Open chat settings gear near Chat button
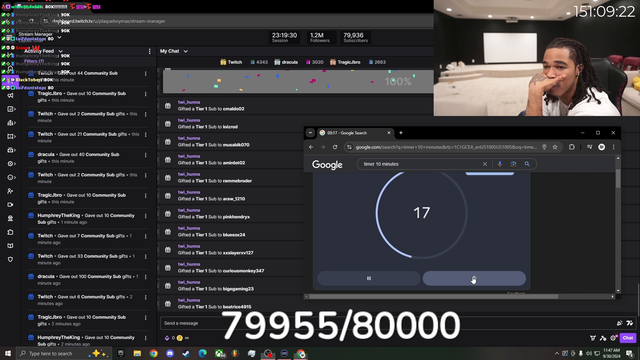 point(613,338)
